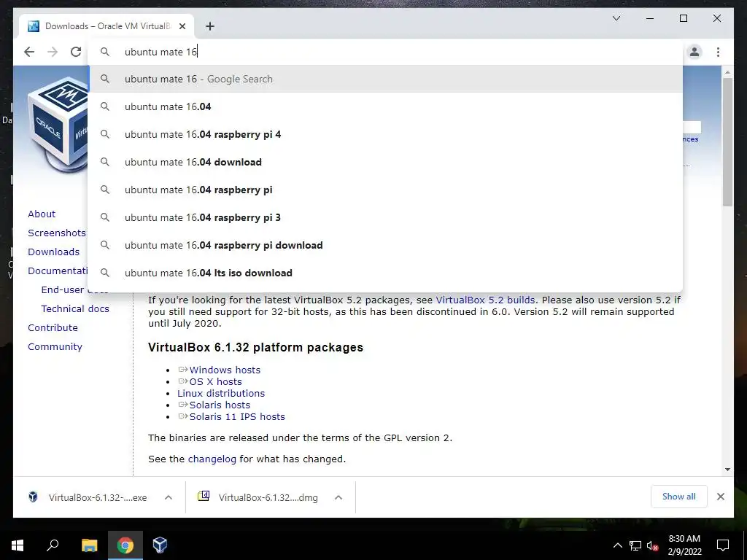Viewport: 747px width, 560px height.
Task: Go back with the browser back arrow
Action: pyautogui.click(x=29, y=52)
